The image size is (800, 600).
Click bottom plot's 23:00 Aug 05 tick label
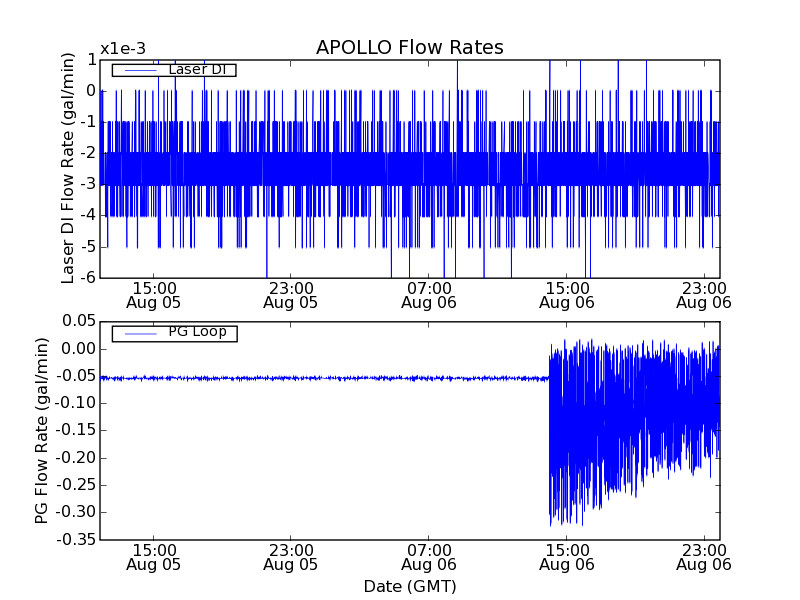click(x=291, y=556)
